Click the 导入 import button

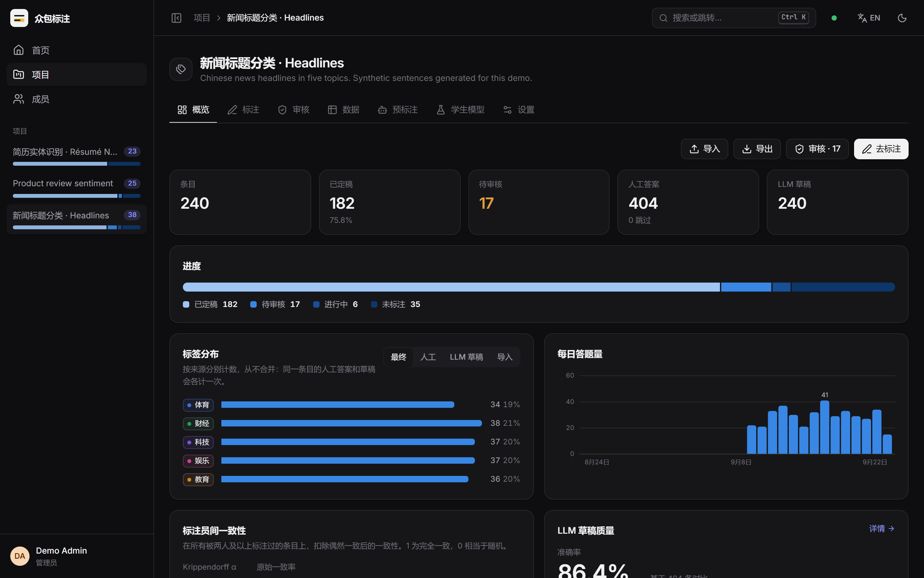click(704, 149)
